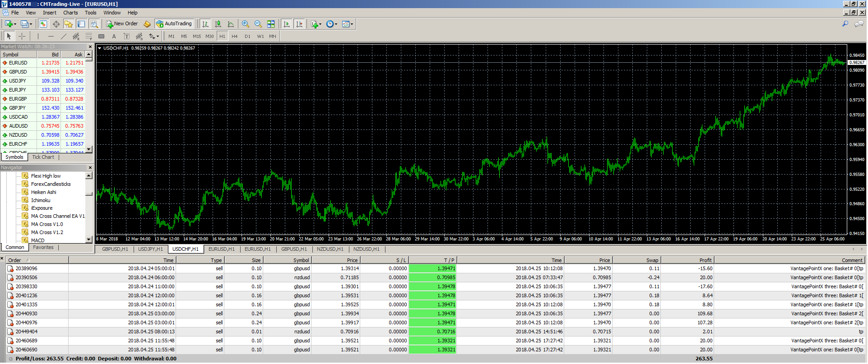Zoom in on the chart
868x364 pixels.
click(245, 24)
